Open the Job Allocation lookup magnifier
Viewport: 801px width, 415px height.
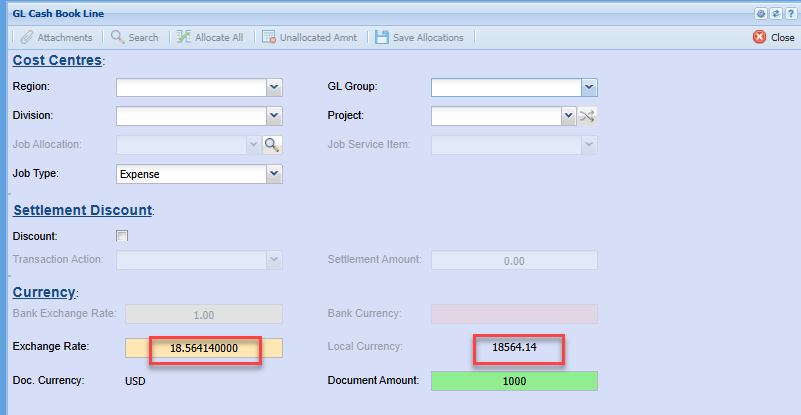tap(272, 145)
